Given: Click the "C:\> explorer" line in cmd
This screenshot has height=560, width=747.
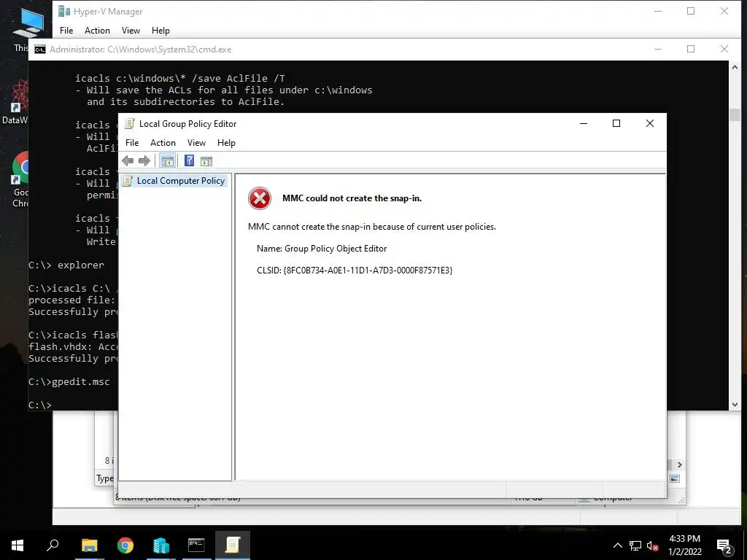Looking at the screenshot, I should (x=66, y=265).
